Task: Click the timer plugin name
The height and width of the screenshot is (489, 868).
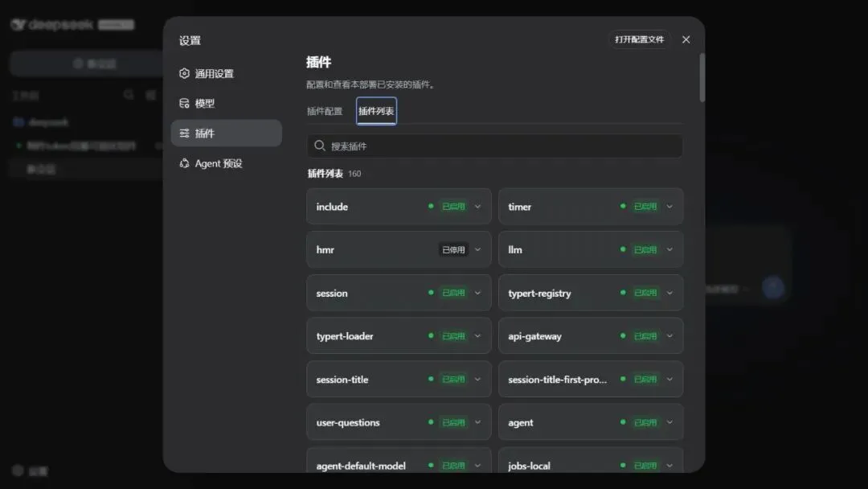Action: tap(520, 207)
